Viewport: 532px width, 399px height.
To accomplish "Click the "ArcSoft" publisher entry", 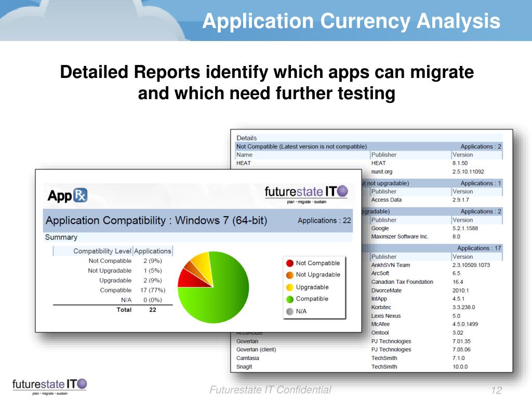I will (x=380, y=273).
